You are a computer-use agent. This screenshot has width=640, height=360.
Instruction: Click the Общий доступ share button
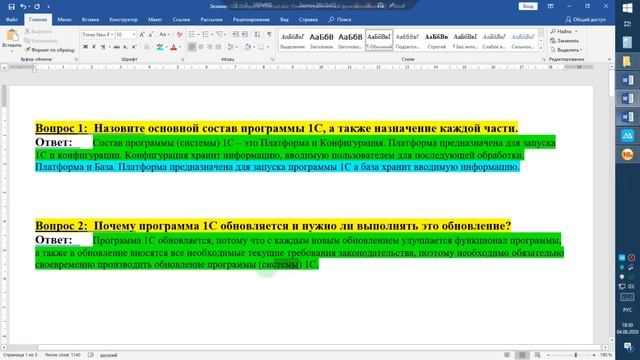coord(585,19)
